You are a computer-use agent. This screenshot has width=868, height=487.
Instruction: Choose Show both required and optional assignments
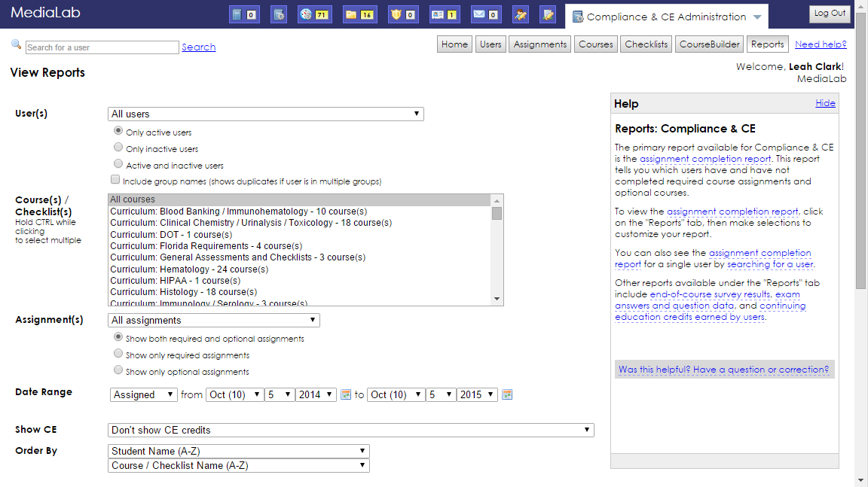118,336
